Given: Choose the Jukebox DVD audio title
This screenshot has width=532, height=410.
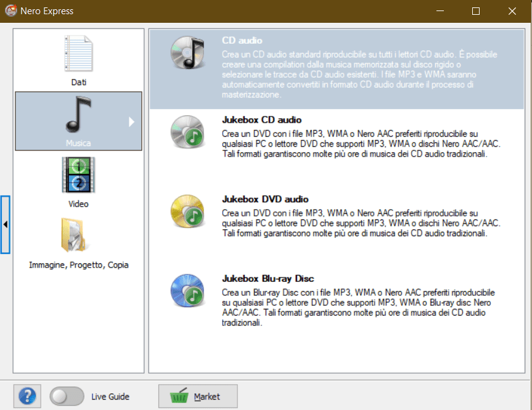Looking at the screenshot, I should (265, 199).
